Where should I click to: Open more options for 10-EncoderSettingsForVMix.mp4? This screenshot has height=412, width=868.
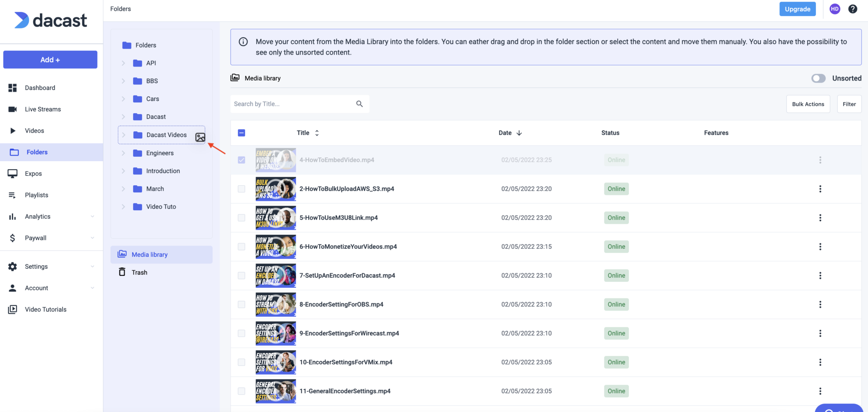(820, 362)
